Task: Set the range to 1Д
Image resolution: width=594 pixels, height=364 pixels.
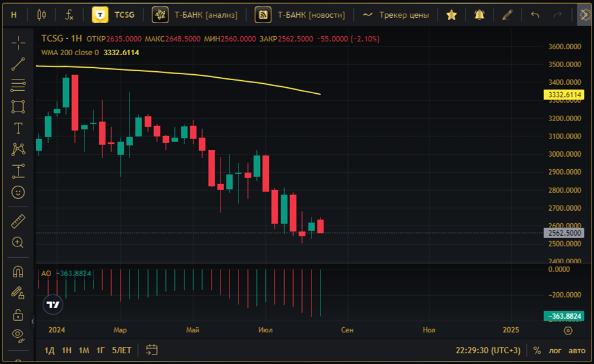Action: click(49, 350)
